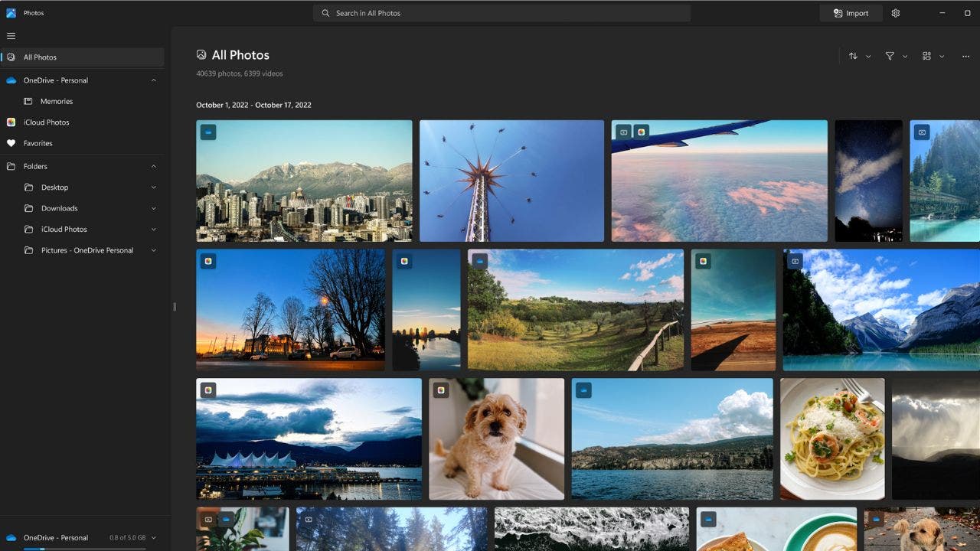Collapse the Folders section chevron
The width and height of the screenshot is (980, 551).
(x=153, y=166)
